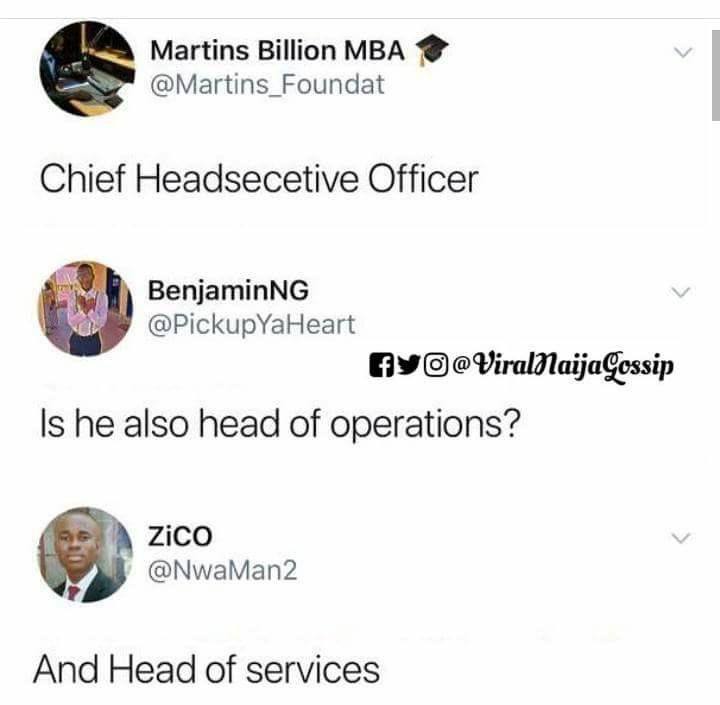Open Martins Billion MBA's profile picture
This screenshot has width=720, height=705.
pos(87,68)
